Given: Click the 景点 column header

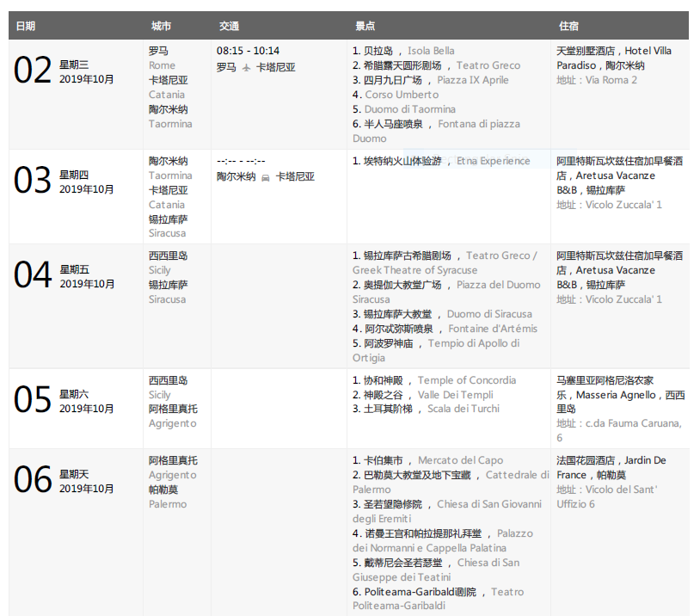Looking at the screenshot, I should click(x=365, y=26).
